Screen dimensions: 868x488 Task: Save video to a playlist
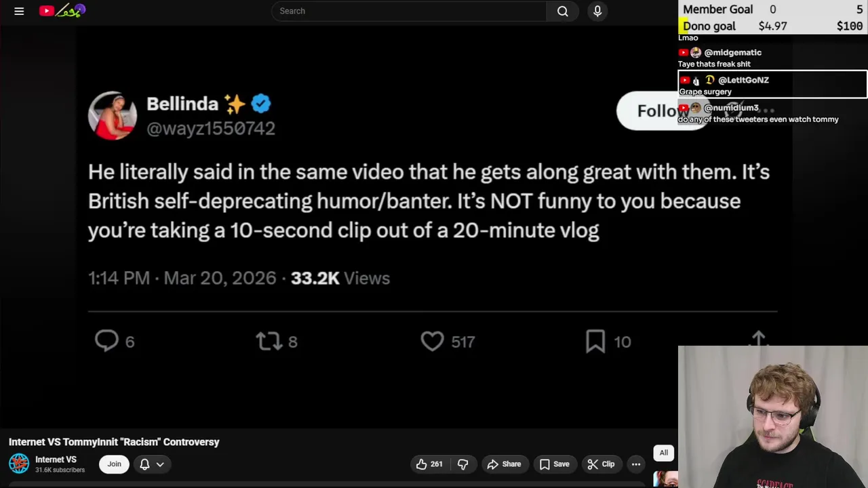[554, 464]
